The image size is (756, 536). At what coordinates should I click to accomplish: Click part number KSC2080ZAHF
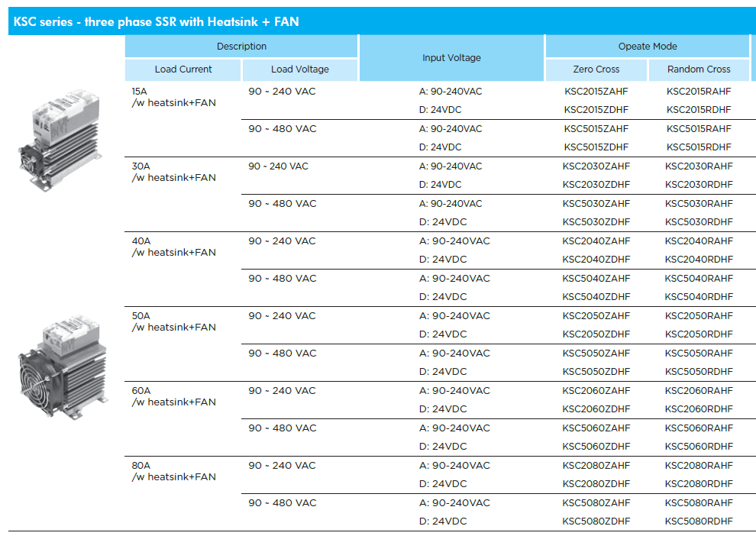click(596, 466)
